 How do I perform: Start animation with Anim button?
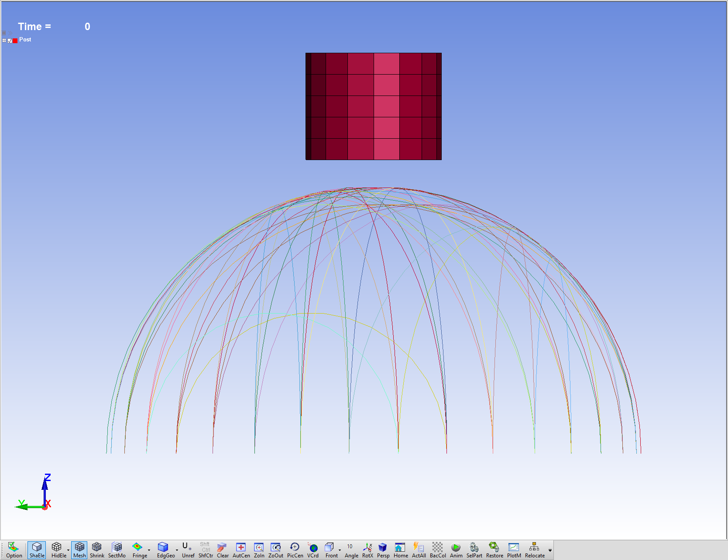pos(456,550)
